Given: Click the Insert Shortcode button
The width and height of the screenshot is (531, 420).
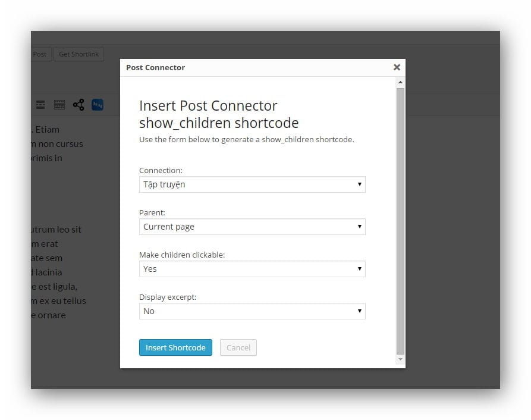Looking at the screenshot, I should pos(175,347).
